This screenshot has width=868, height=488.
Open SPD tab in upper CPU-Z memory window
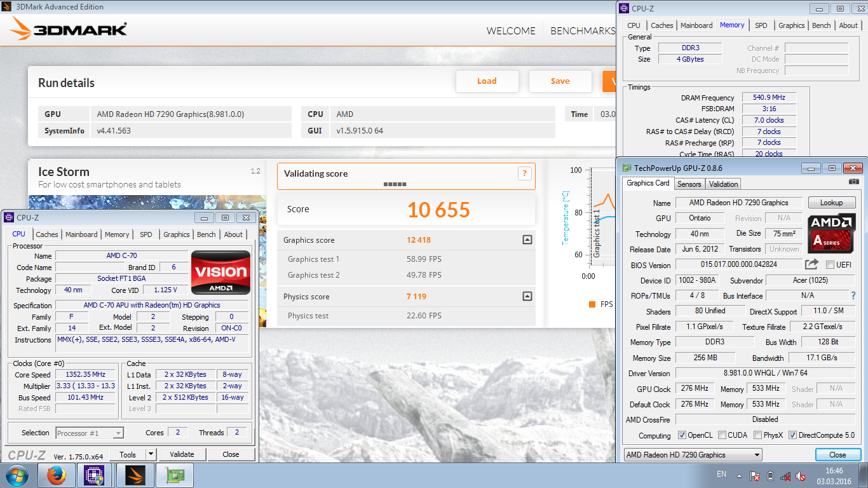tap(761, 25)
